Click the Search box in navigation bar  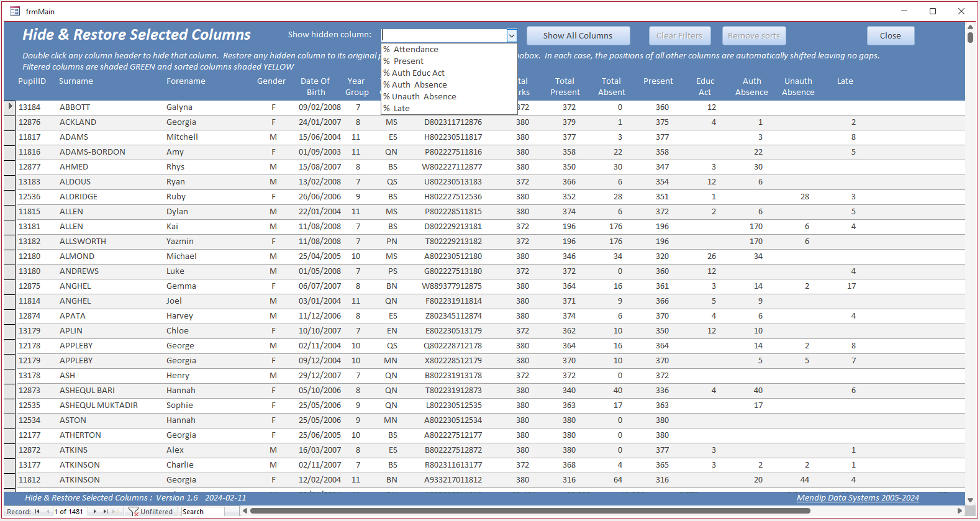point(202,512)
